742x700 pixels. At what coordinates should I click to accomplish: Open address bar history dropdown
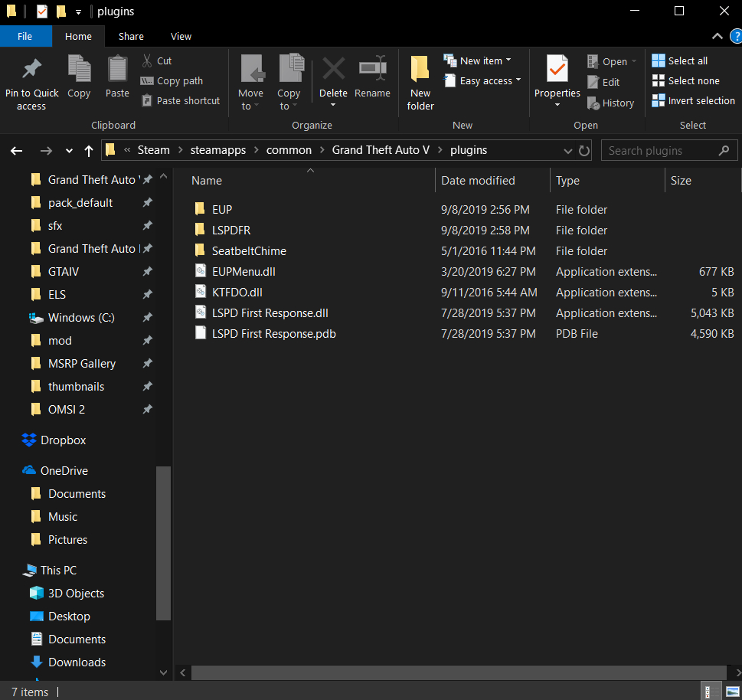tap(568, 151)
